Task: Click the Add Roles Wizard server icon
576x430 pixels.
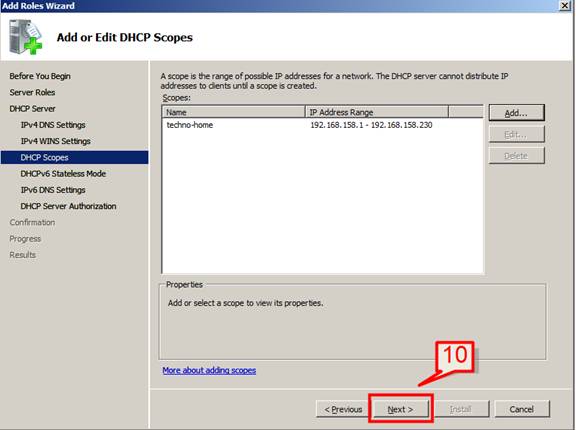Action: tap(25, 37)
